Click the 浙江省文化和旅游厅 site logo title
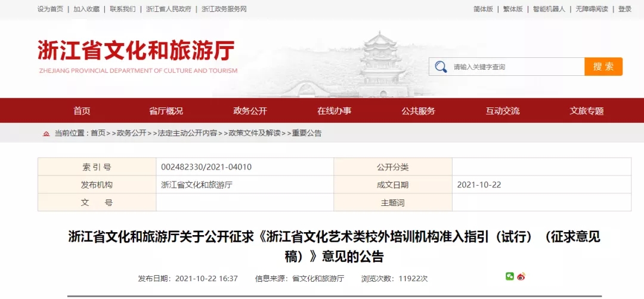Viewport: 644px width, 299px height. pos(136,51)
